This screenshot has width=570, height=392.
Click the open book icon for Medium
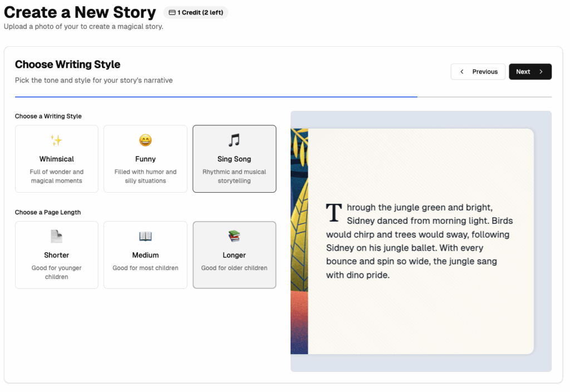click(145, 237)
